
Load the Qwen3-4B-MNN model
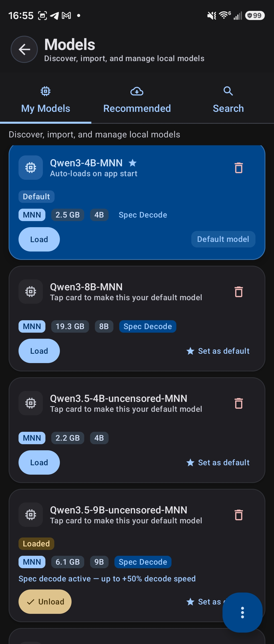point(39,239)
